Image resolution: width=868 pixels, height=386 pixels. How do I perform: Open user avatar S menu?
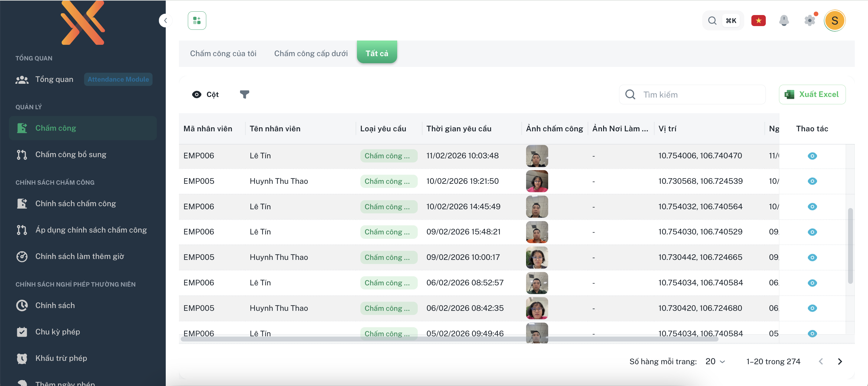834,21
